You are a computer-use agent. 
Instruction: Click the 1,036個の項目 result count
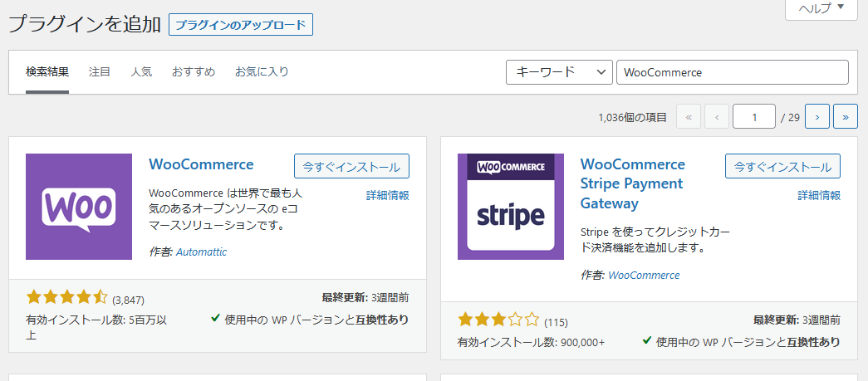click(632, 117)
